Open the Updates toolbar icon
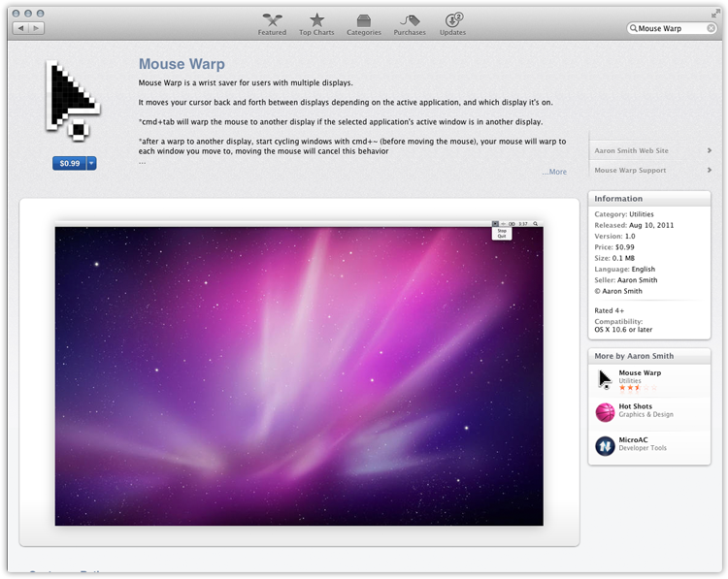This screenshot has width=728, height=579. tap(452, 20)
